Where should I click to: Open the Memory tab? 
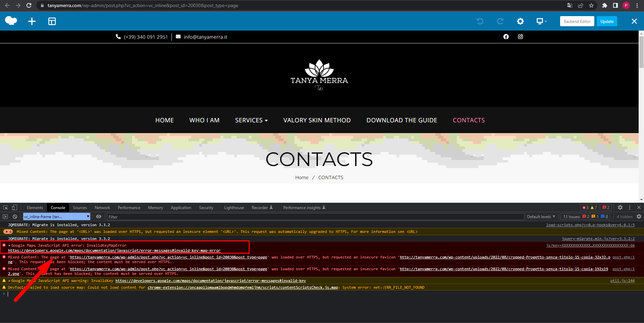(x=155, y=208)
